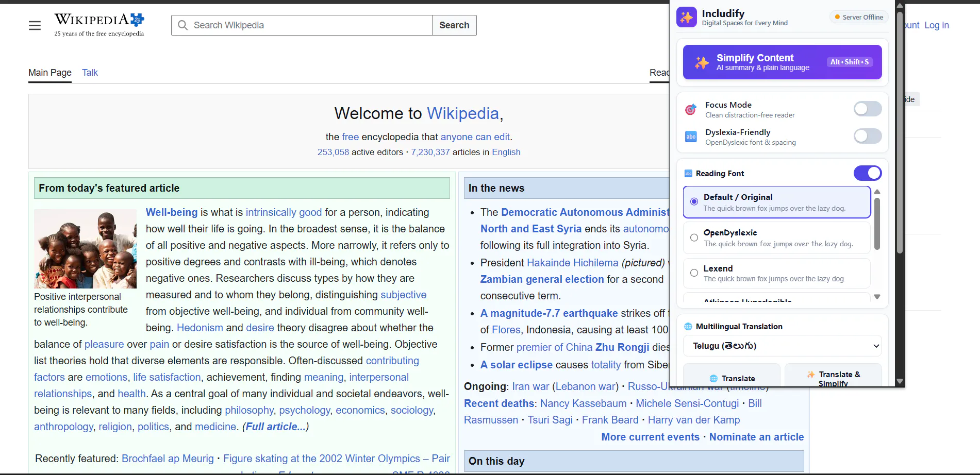Open the Talk tab
980x475 pixels.
90,73
